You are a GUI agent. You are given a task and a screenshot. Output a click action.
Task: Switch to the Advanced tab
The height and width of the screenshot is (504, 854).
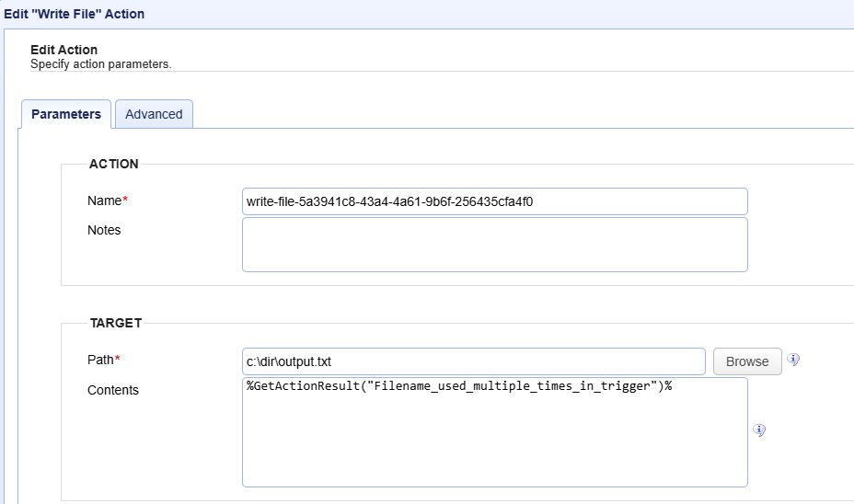tap(154, 114)
